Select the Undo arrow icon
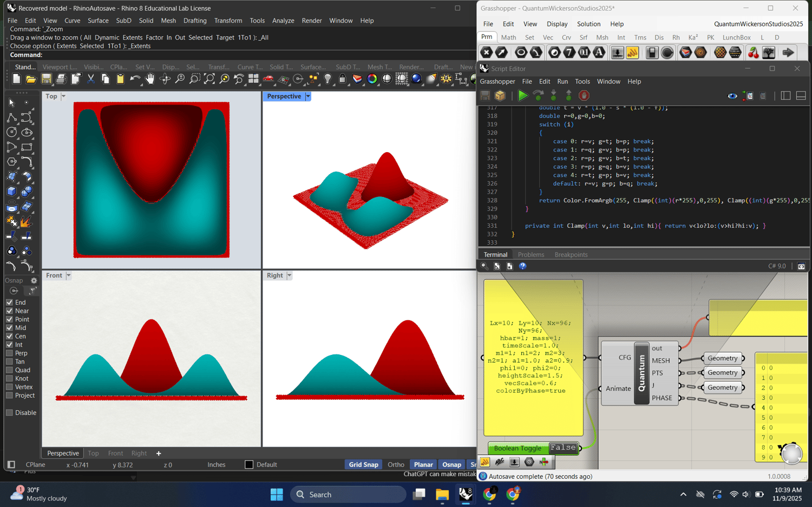Viewport: 812px width, 507px height. (134, 79)
